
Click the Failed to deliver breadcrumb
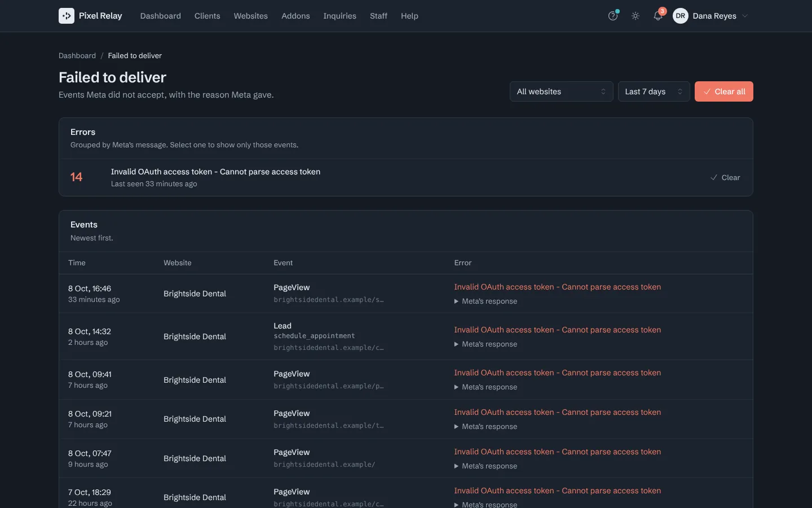tap(135, 55)
